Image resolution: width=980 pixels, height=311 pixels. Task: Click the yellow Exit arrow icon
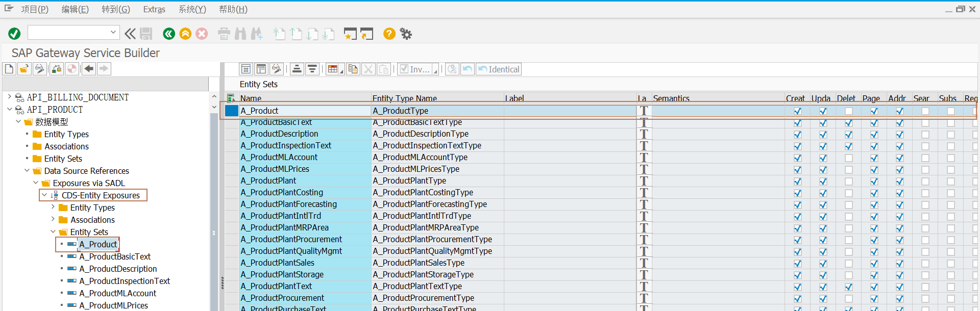coord(185,34)
